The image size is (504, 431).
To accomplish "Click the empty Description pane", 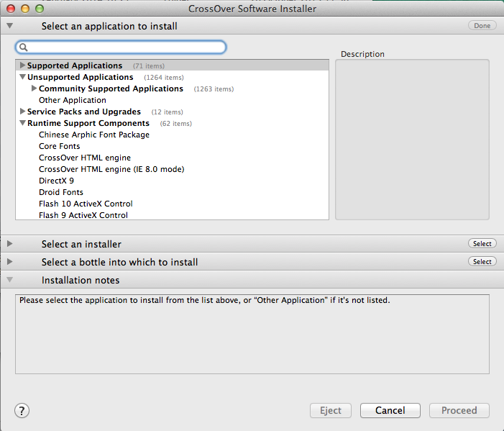I will pyautogui.click(x=413, y=140).
